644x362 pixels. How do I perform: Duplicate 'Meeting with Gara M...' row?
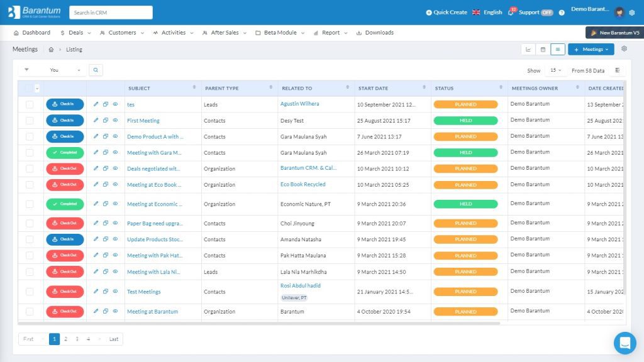pos(106,152)
